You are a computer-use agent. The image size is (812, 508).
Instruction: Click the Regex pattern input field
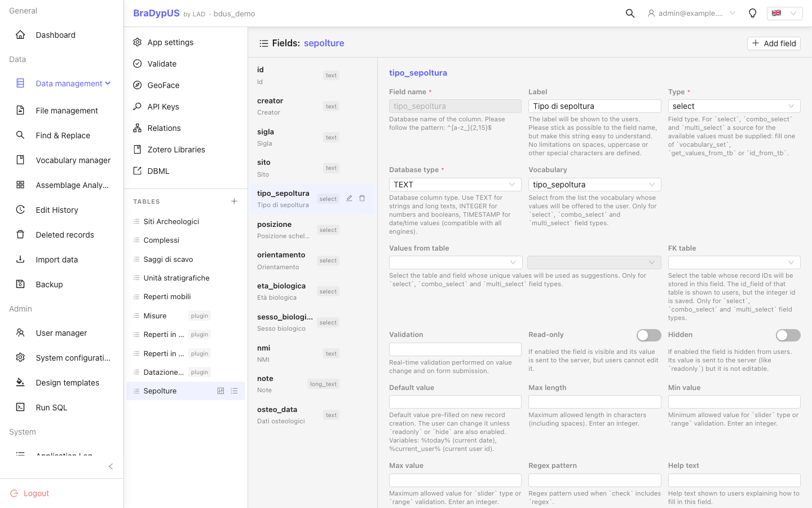594,480
